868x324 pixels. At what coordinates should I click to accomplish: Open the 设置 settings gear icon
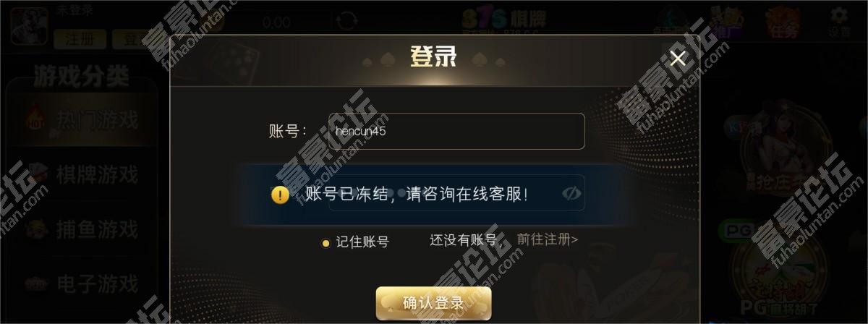(839, 22)
